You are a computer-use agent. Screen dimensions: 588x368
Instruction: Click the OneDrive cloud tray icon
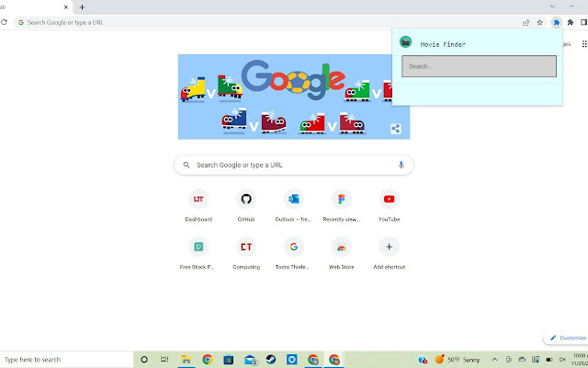(x=522, y=360)
